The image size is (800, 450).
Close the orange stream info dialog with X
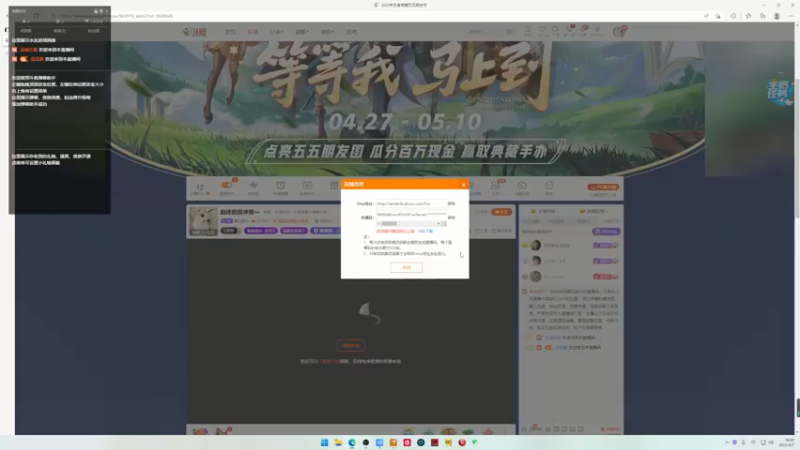[463, 185]
